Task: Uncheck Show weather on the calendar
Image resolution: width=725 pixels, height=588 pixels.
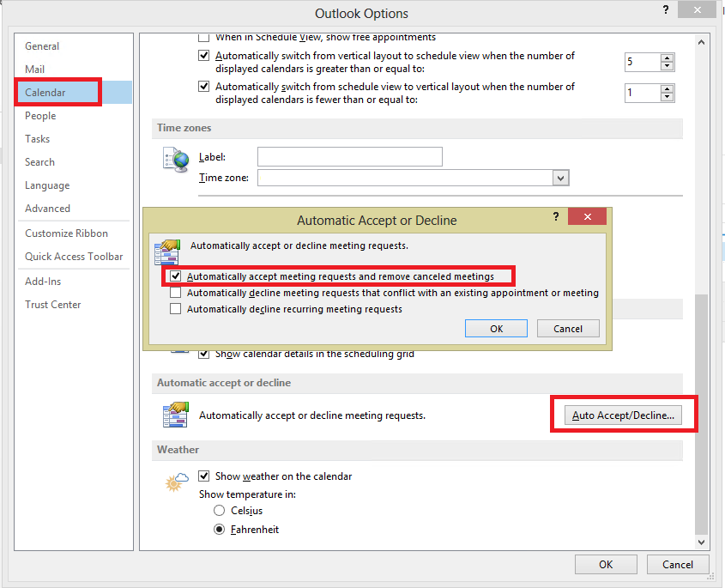Action: [x=203, y=476]
